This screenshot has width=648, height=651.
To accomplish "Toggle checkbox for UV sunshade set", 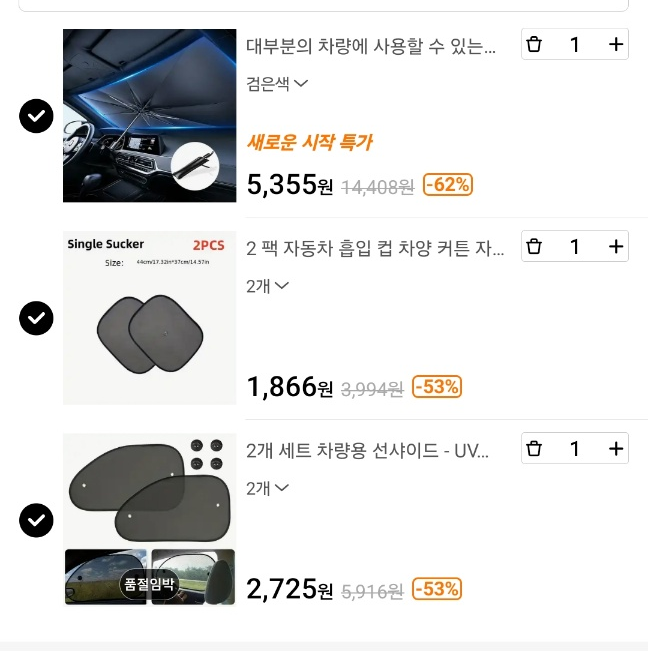I will (x=37, y=520).
